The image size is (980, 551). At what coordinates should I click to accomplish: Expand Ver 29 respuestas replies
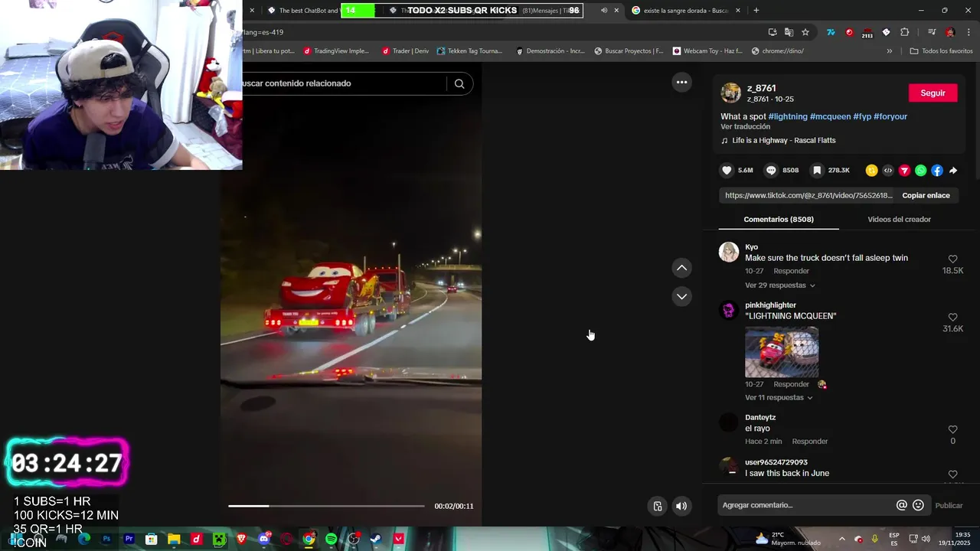coord(780,285)
